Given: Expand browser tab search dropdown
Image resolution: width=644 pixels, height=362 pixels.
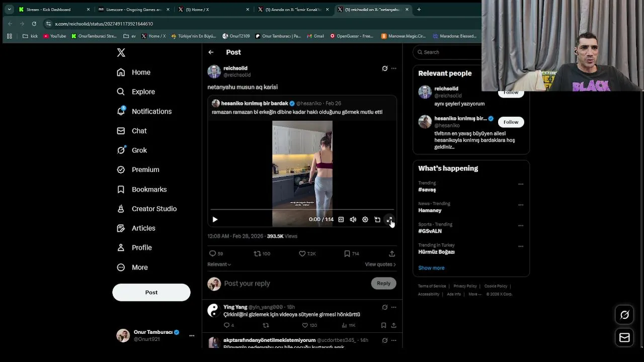Looking at the screenshot, I should [x=9, y=10].
